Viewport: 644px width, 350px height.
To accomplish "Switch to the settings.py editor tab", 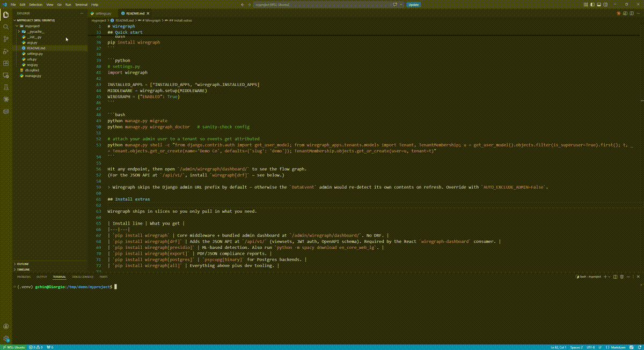I will tap(103, 13).
